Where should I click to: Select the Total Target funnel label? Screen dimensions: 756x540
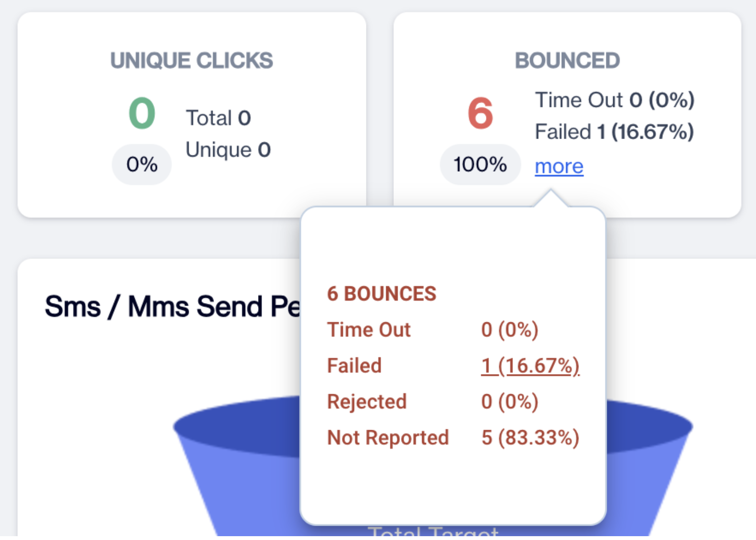433,531
